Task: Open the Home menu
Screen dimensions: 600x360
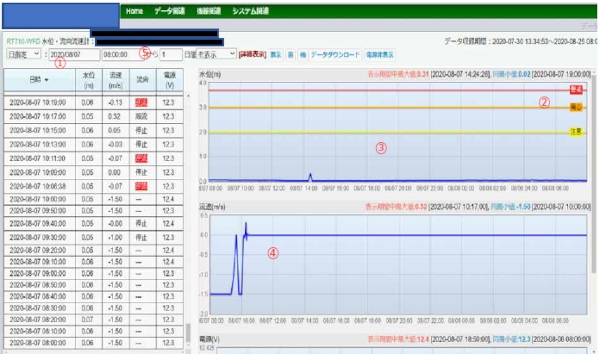Action: 134,11
